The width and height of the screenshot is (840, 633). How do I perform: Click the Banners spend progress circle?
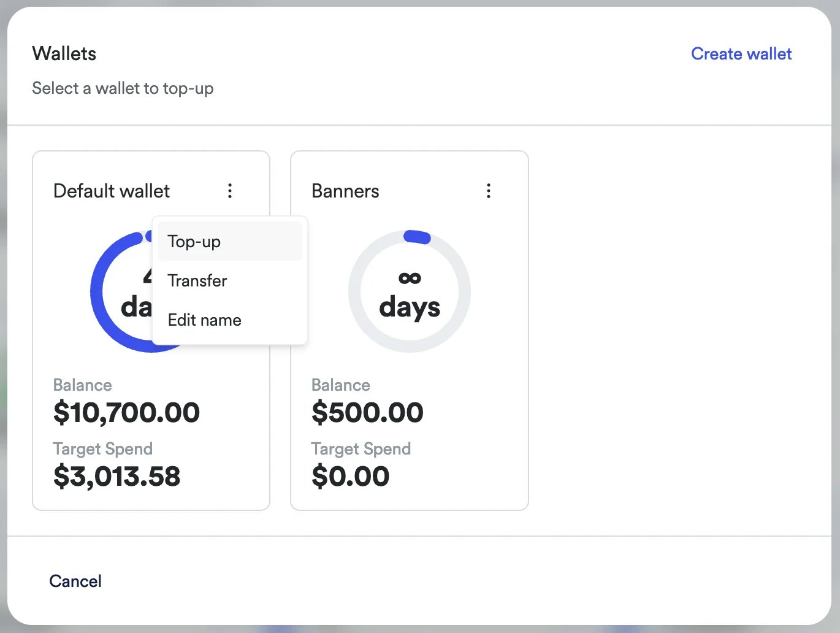409,290
